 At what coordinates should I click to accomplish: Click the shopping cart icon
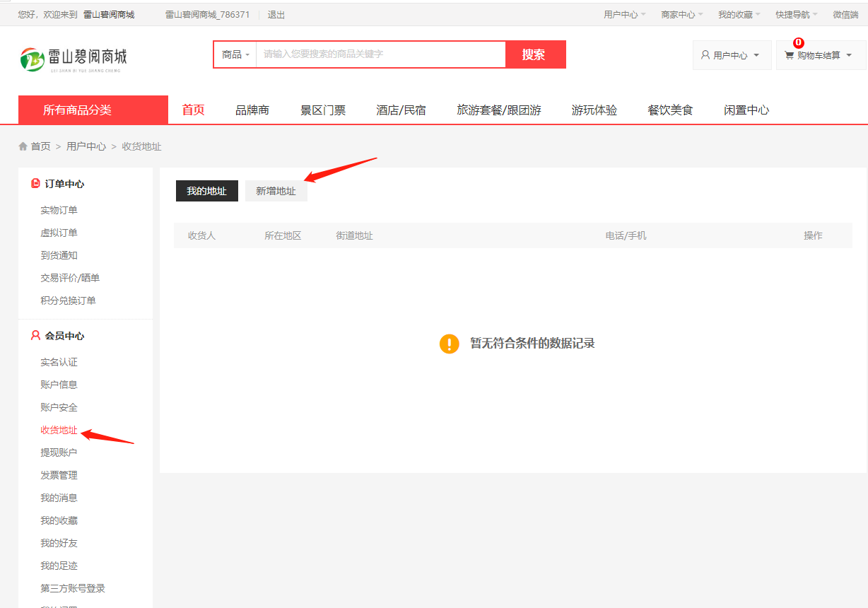click(789, 55)
